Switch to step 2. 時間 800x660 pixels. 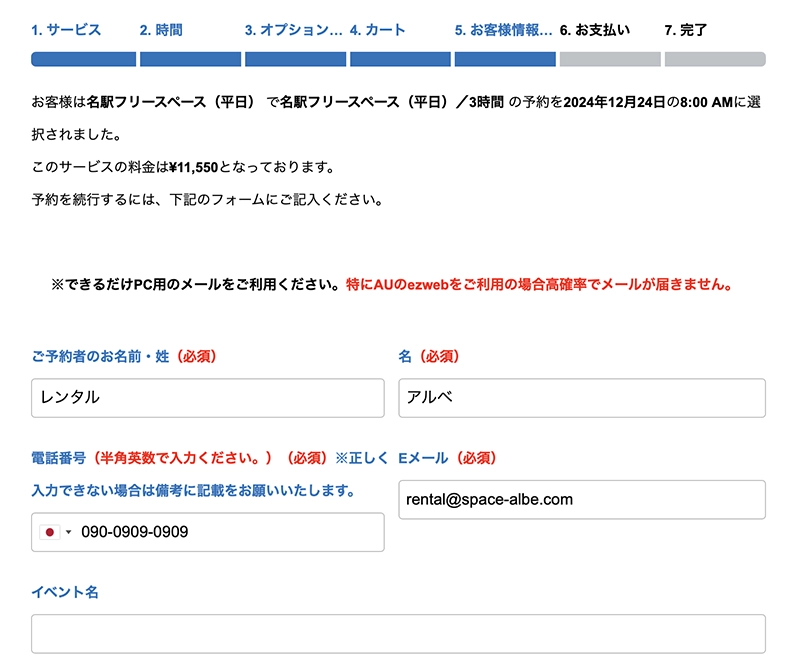[x=161, y=30]
